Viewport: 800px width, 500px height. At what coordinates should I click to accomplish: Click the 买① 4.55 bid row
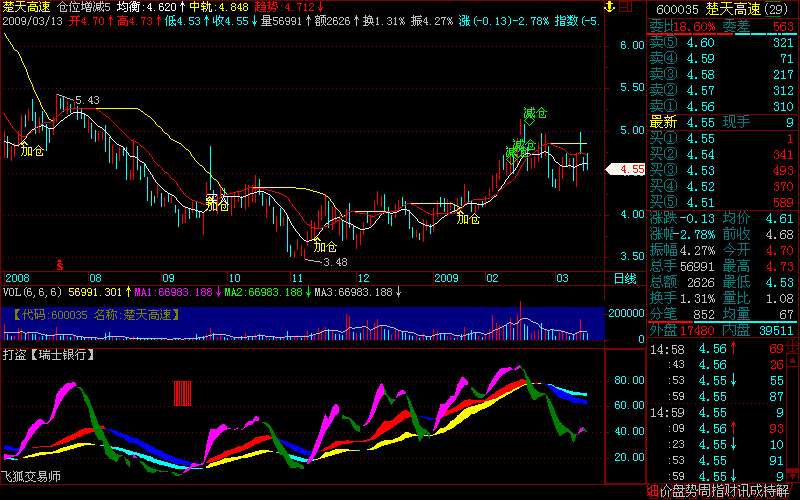point(721,139)
